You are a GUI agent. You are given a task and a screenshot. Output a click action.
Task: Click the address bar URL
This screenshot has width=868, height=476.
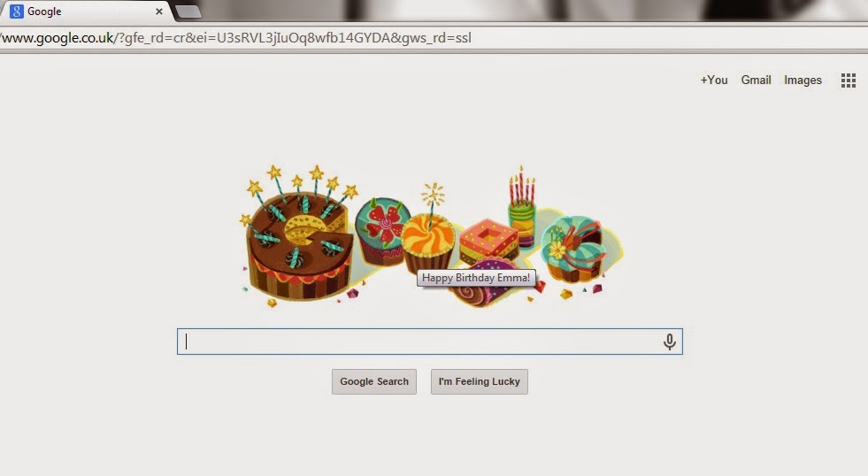click(236, 38)
